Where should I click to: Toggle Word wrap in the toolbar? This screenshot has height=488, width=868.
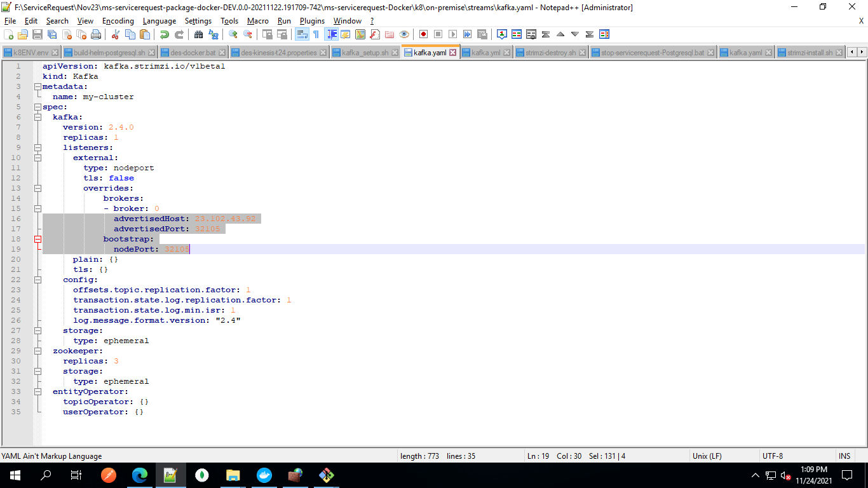point(302,34)
